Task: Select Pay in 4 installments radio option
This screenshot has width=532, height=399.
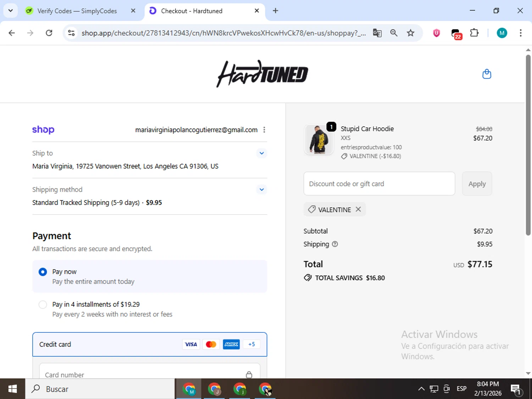Action: point(43,304)
